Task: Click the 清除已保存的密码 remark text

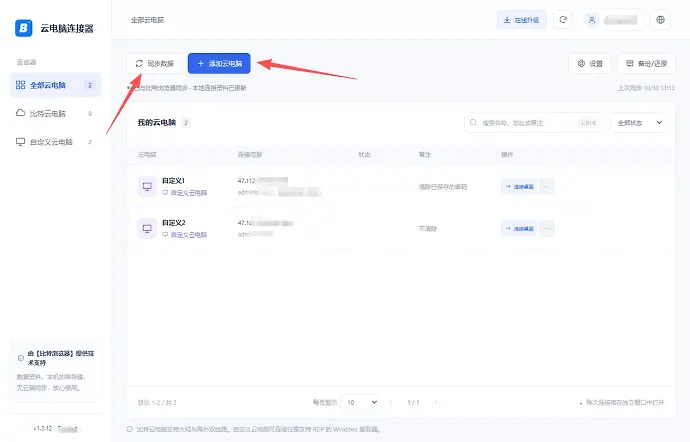Action: 443,187
